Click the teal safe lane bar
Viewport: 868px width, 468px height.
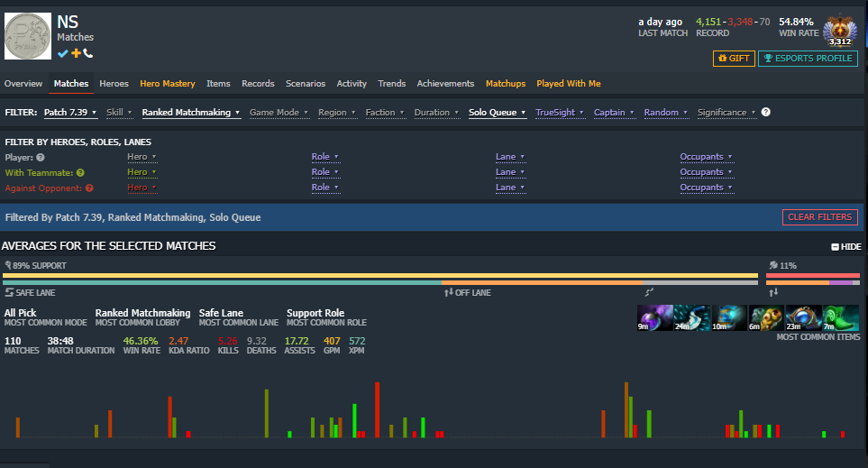pyautogui.click(x=222, y=282)
